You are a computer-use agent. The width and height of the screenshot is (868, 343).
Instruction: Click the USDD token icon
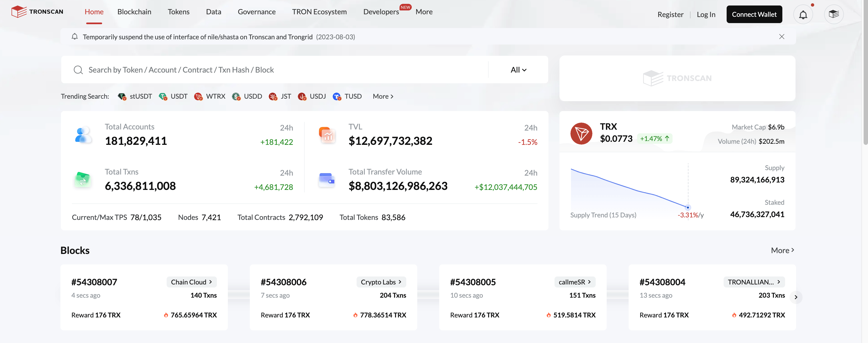pyautogui.click(x=236, y=96)
